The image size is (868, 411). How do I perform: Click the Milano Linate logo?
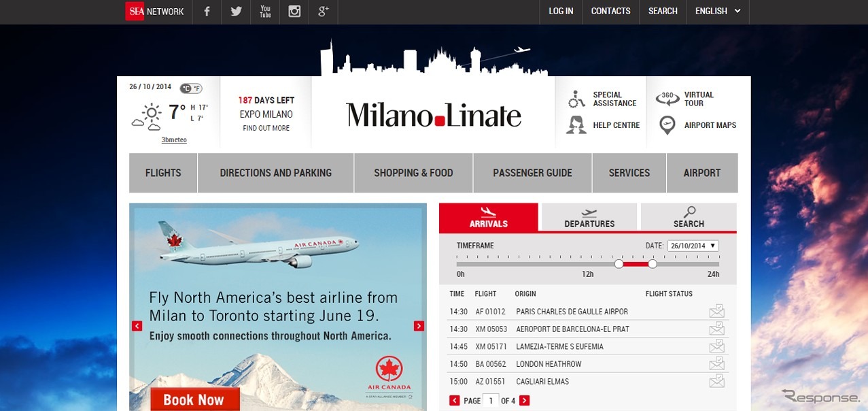434,115
